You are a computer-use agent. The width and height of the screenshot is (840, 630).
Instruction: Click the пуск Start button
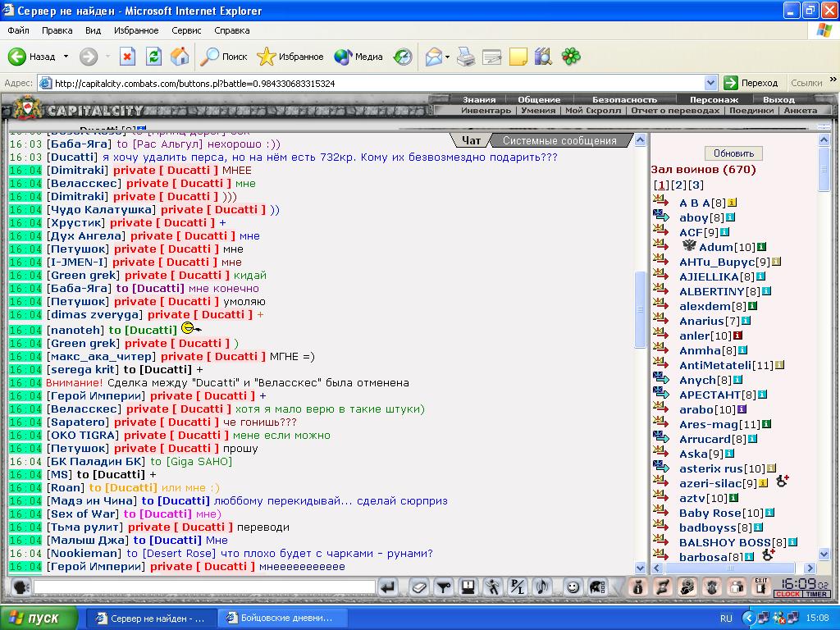click(38, 619)
